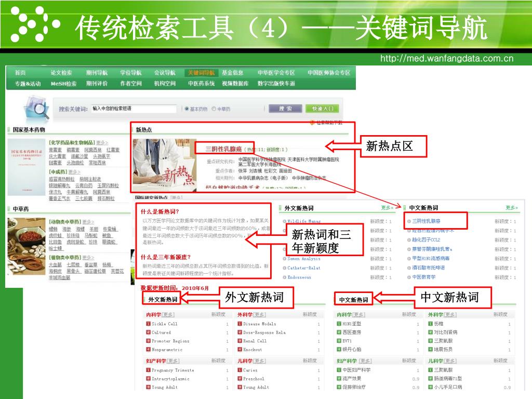Click bullet icon beside Endosseous
The image size is (532, 399).
click(285, 277)
